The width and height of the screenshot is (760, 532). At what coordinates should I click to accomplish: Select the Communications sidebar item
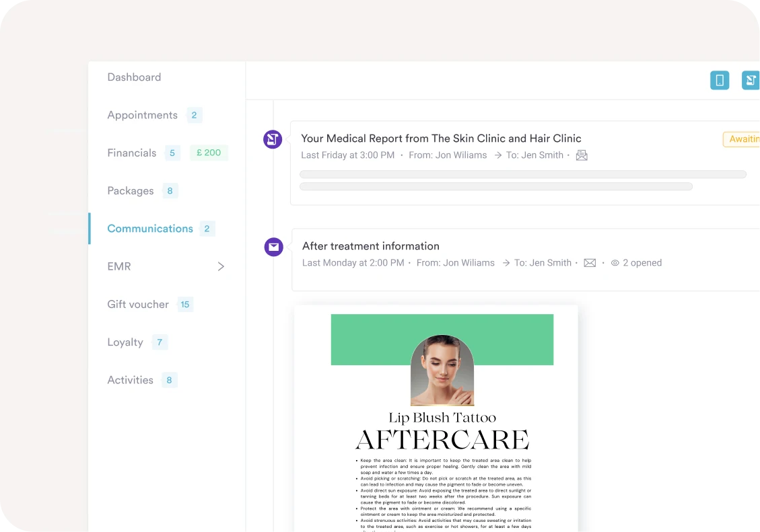(150, 229)
